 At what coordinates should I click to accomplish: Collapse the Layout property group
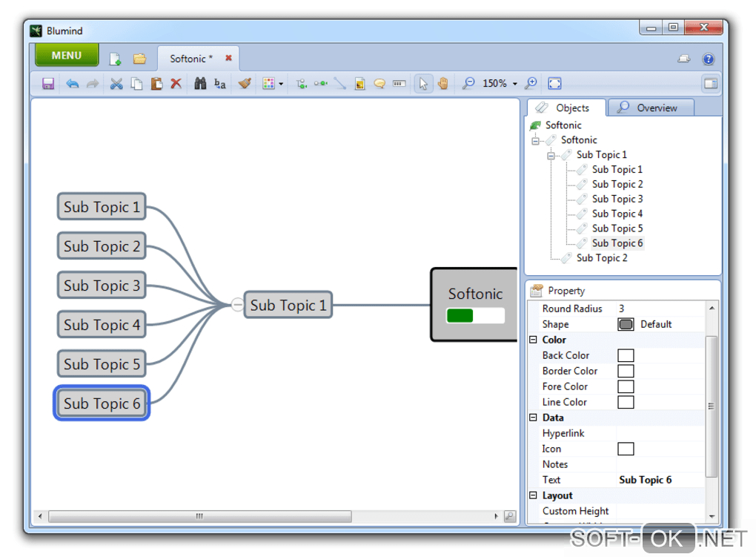tap(533, 495)
